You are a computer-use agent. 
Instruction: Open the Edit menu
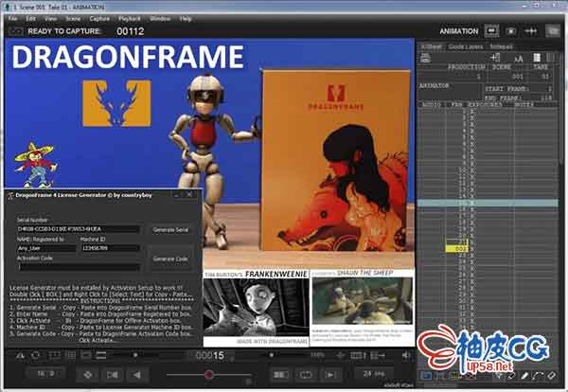coord(31,19)
